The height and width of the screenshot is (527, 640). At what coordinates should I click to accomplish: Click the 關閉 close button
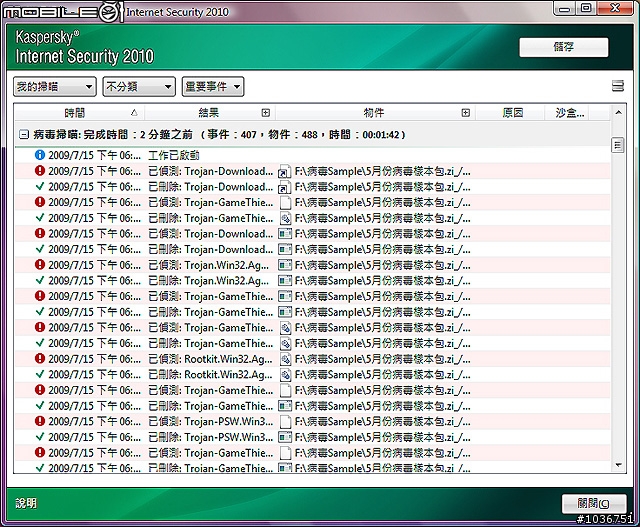[594, 503]
